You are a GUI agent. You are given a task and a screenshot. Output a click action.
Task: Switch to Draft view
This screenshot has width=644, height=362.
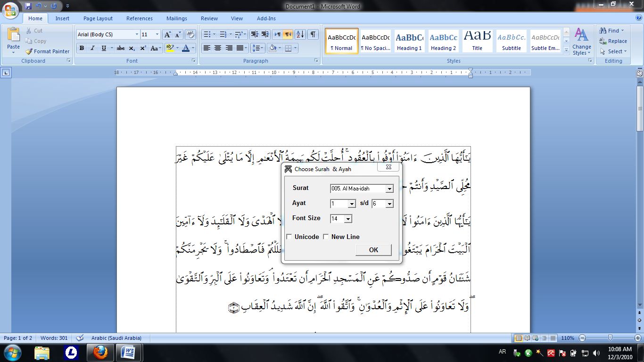(553, 338)
